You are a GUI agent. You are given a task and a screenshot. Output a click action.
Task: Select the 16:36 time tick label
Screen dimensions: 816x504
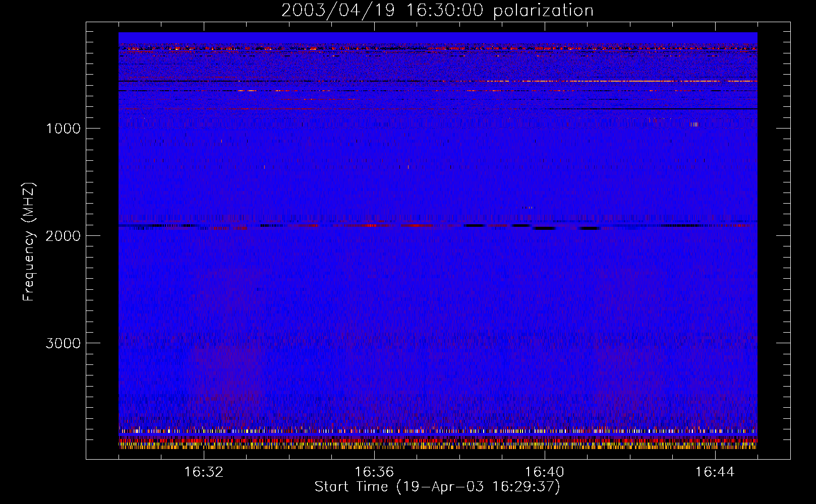[374, 472]
